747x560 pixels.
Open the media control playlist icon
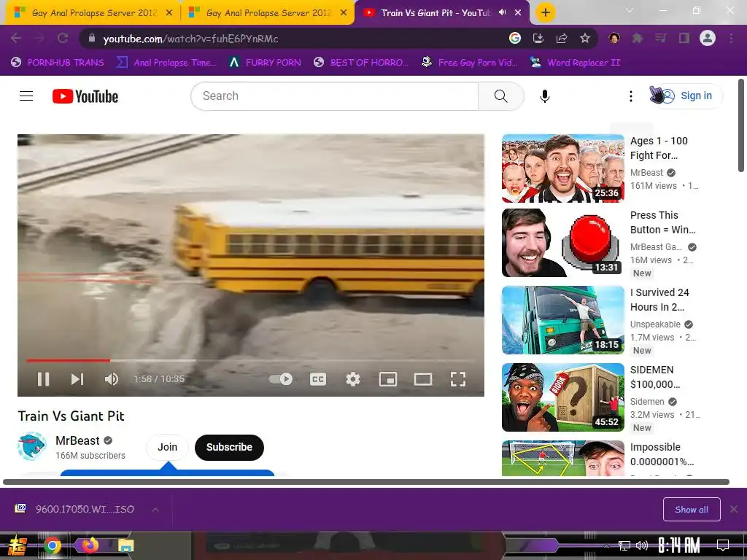tap(661, 38)
